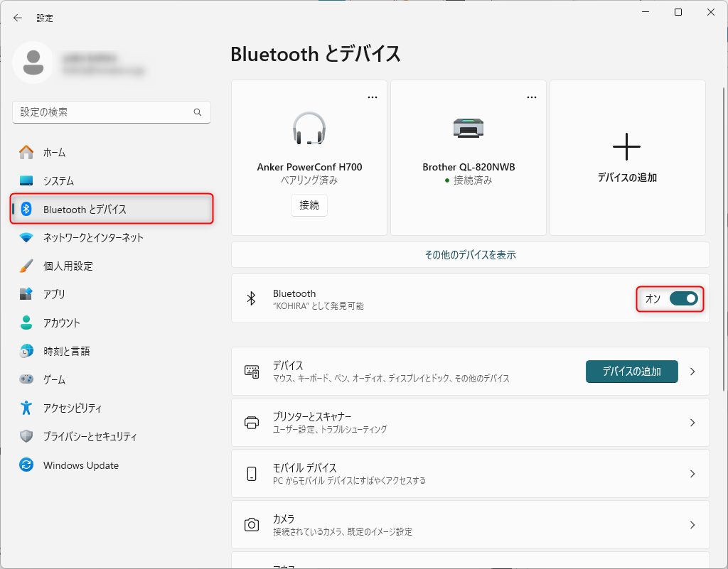Viewport: 728px width, 569px height.
Task: Click the Anker PowerConf H700 headset icon
Action: (309, 129)
